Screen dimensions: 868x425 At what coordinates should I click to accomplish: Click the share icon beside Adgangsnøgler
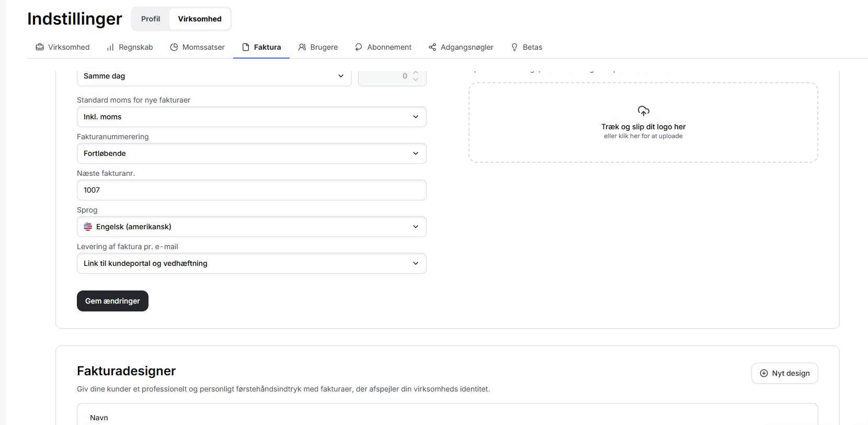point(432,47)
